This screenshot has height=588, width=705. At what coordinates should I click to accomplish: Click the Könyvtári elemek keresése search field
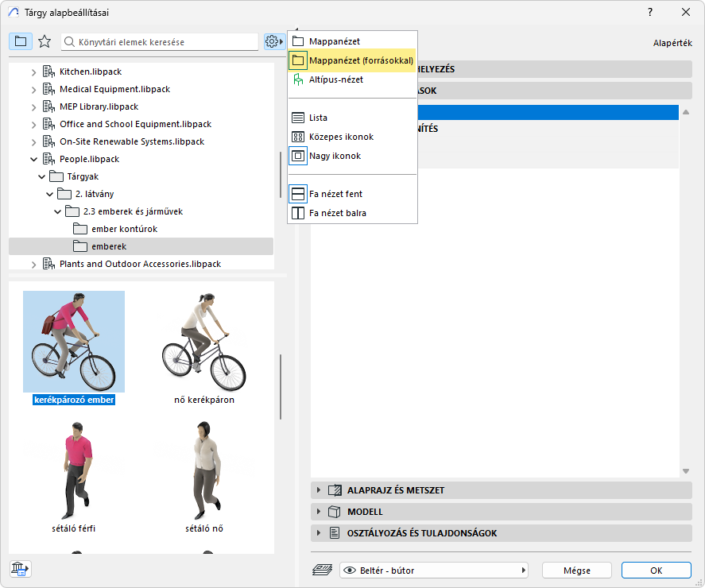(x=159, y=41)
